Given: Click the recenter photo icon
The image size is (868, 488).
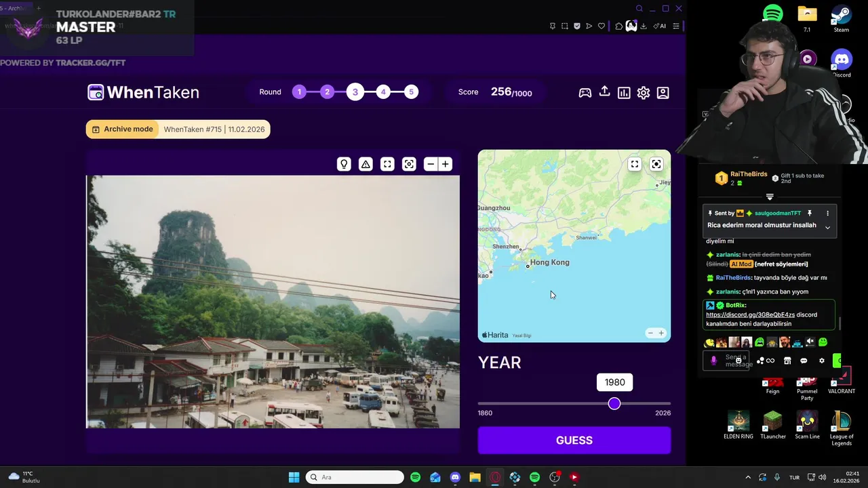Looking at the screenshot, I should (x=409, y=164).
